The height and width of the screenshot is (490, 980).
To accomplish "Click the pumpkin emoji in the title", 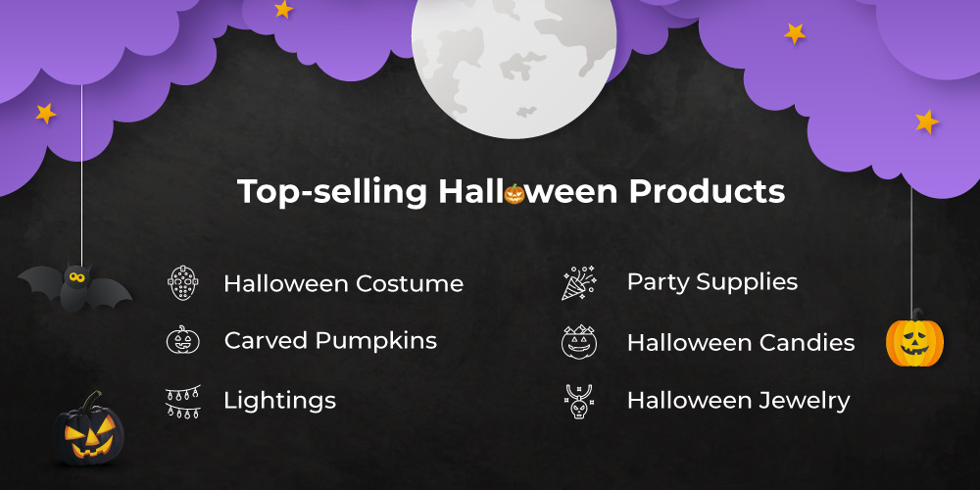I will click(x=514, y=194).
